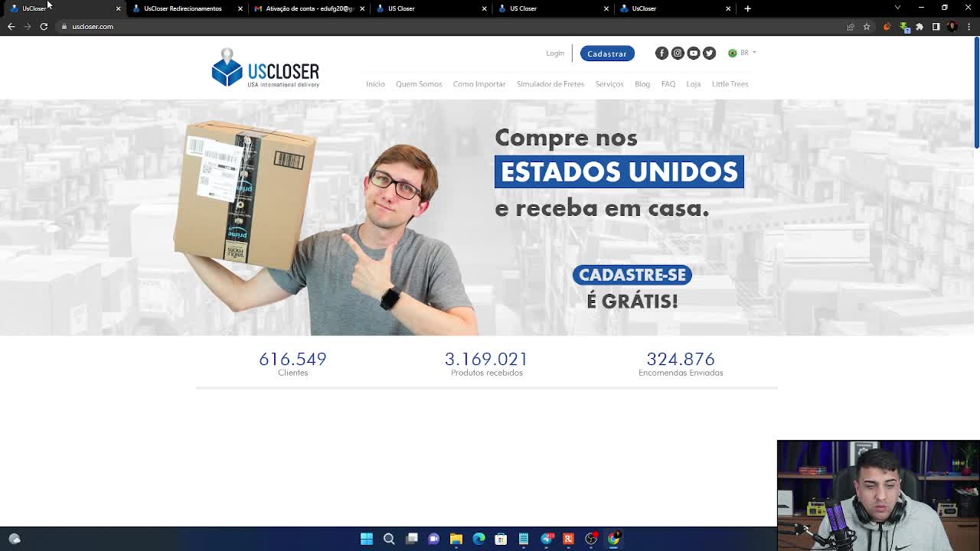The image size is (980, 551).
Task: Open Telegram from taskbar
Action: pyautogui.click(x=546, y=539)
